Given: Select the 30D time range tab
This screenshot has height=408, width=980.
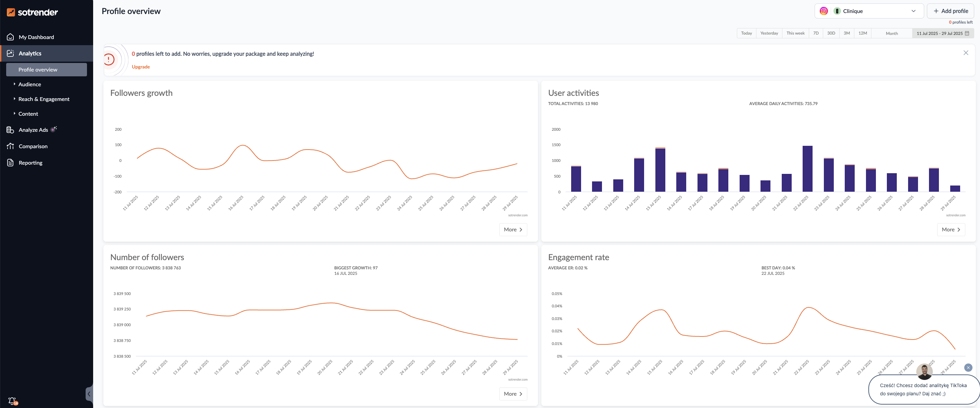Looking at the screenshot, I should coord(831,34).
